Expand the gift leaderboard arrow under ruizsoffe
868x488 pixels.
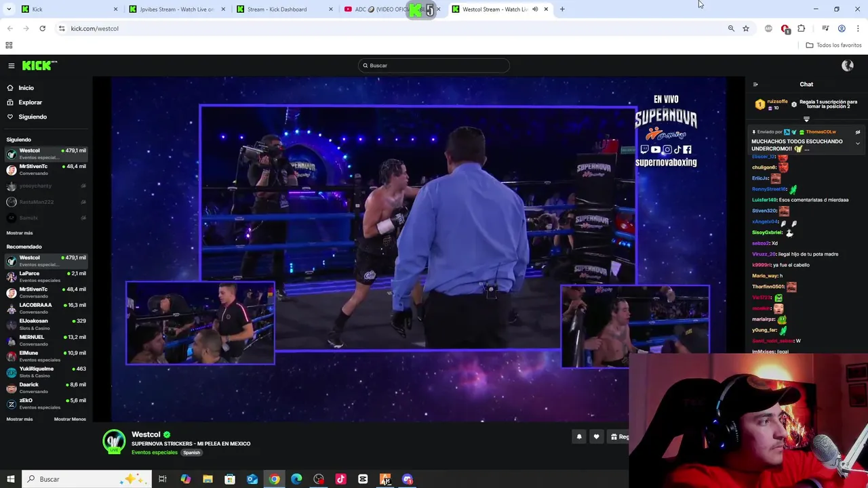coord(806,119)
